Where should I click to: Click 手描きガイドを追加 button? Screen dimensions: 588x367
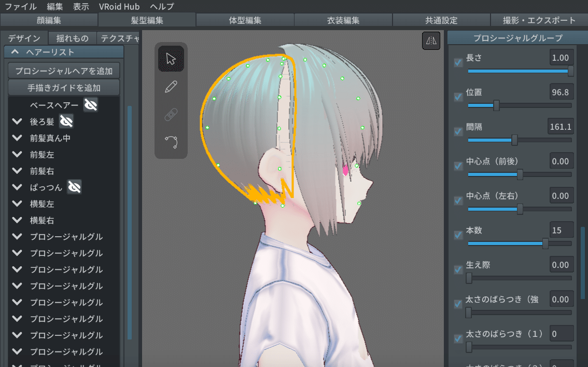click(x=64, y=87)
